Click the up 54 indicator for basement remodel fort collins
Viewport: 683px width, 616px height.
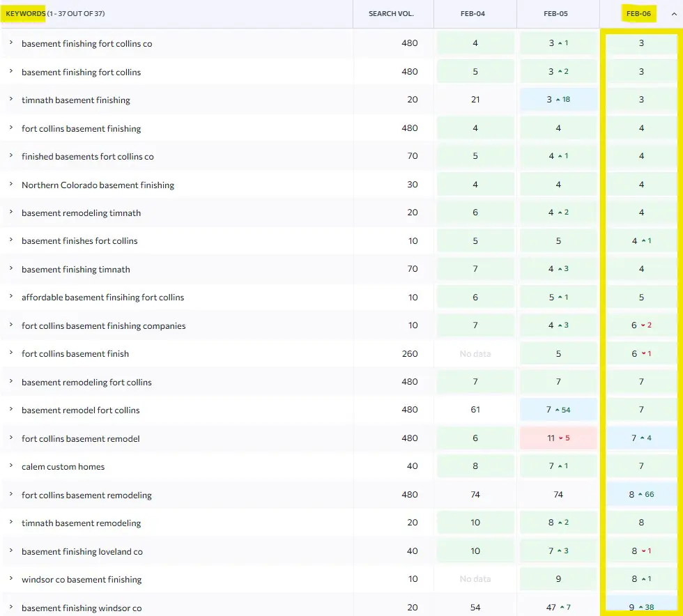[565, 410]
